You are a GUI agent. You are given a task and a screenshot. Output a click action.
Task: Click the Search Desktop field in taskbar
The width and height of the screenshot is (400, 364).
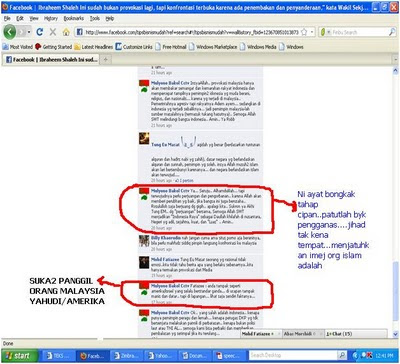293,355
